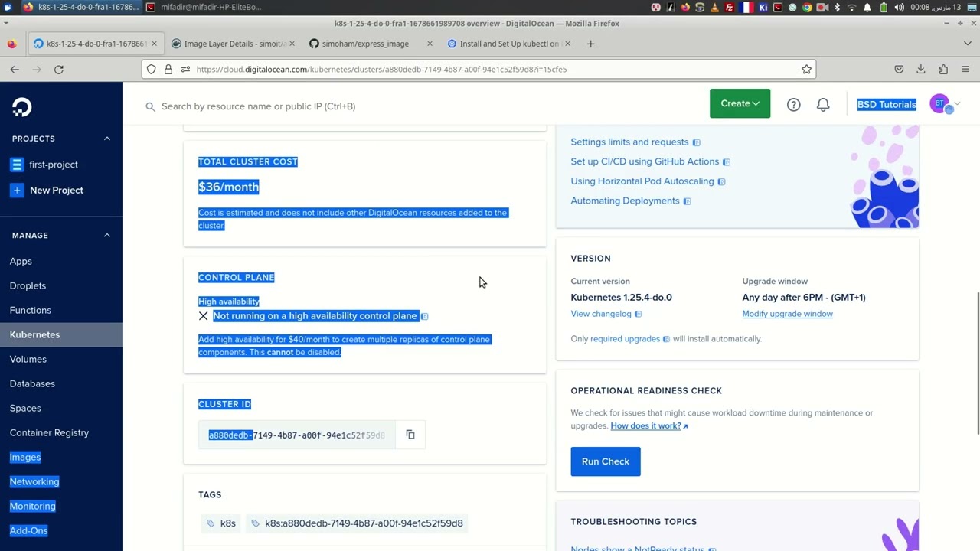Click the page vertical scrollbar
The width and height of the screenshot is (980, 551).
976,364
